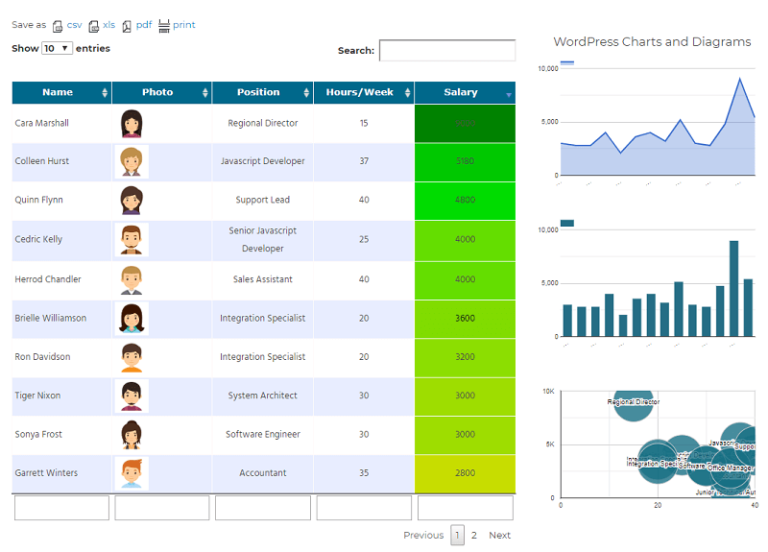This screenshot has height=552, width=768.
Task: Select page 1 pagination button
Action: click(x=457, y=535)
